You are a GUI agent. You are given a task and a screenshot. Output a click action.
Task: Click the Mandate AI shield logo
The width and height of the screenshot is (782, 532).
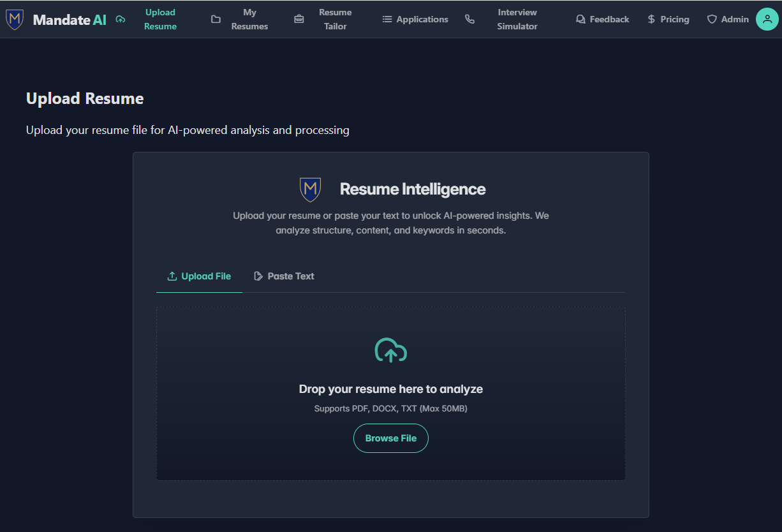click(14, 18)
